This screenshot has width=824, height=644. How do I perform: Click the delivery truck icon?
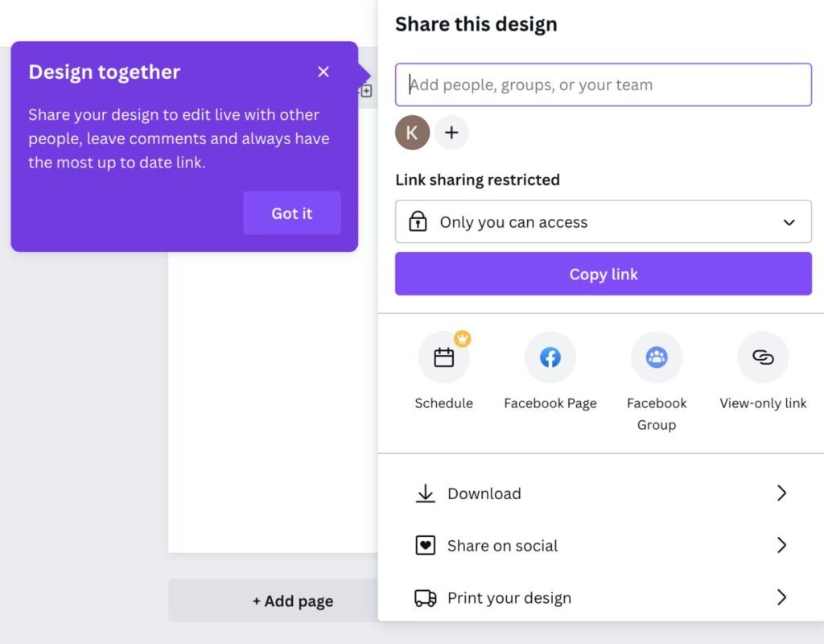point(425,598)
